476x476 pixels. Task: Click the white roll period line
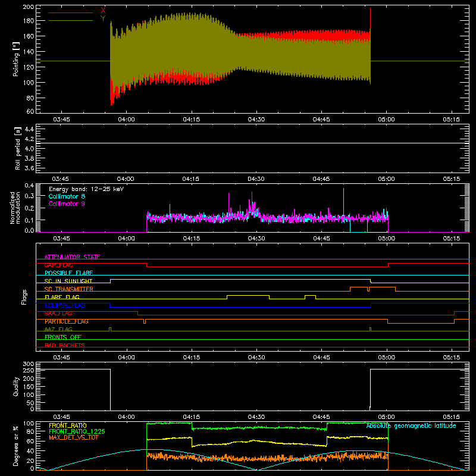pos(252,143)
